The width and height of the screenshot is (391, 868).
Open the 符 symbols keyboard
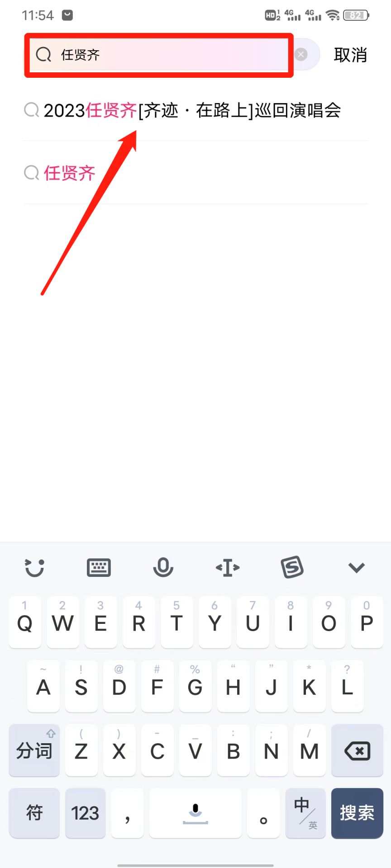tap(34, 813)
